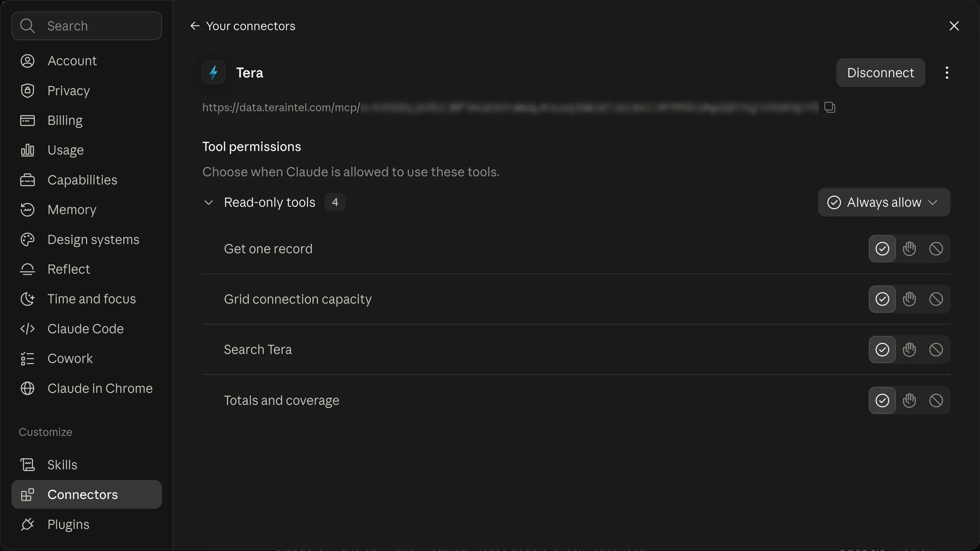Switch to the Usage section

pos(87,150)
